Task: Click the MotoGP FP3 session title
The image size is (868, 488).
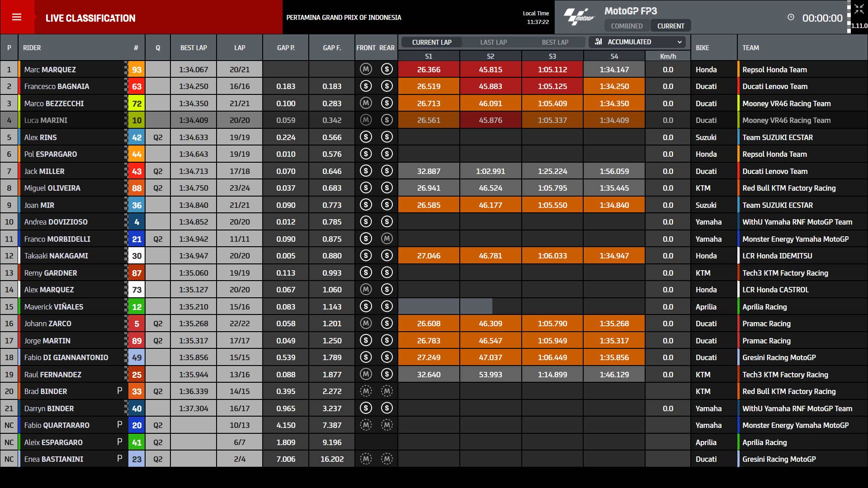Action: (x=631, y=11)
